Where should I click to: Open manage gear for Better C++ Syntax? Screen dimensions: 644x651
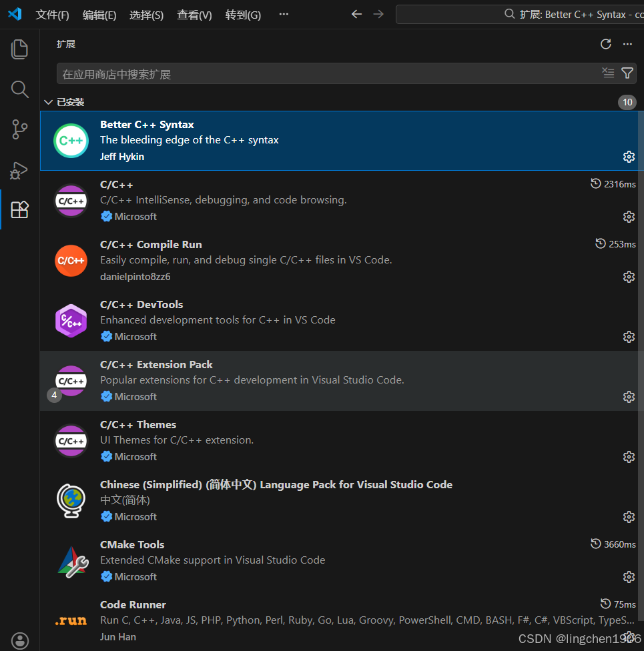pyautogui.click(x=629, y=157)
